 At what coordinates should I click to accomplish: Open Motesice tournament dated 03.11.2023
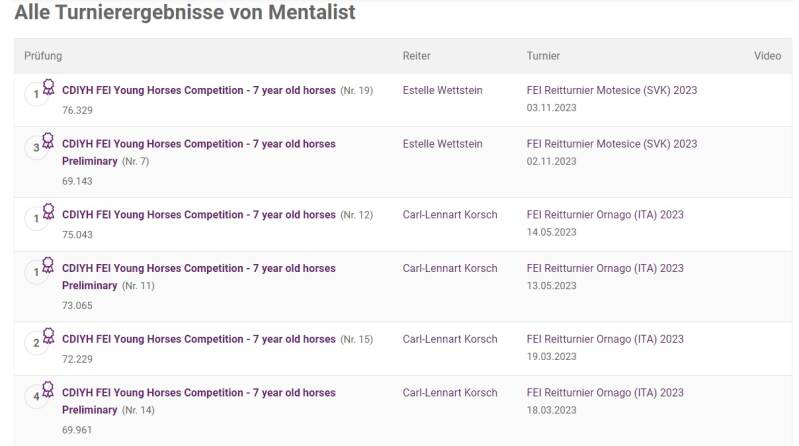point(611,90)
